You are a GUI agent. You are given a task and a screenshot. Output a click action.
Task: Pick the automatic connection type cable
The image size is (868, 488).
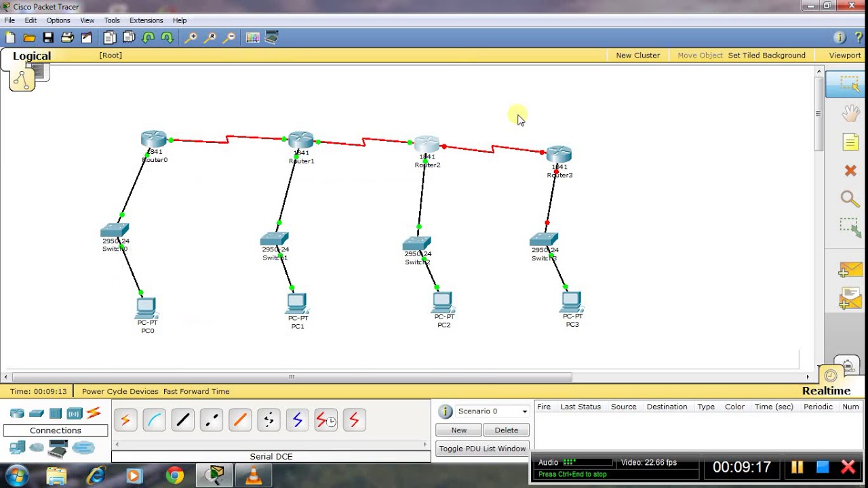pos(125,420)
